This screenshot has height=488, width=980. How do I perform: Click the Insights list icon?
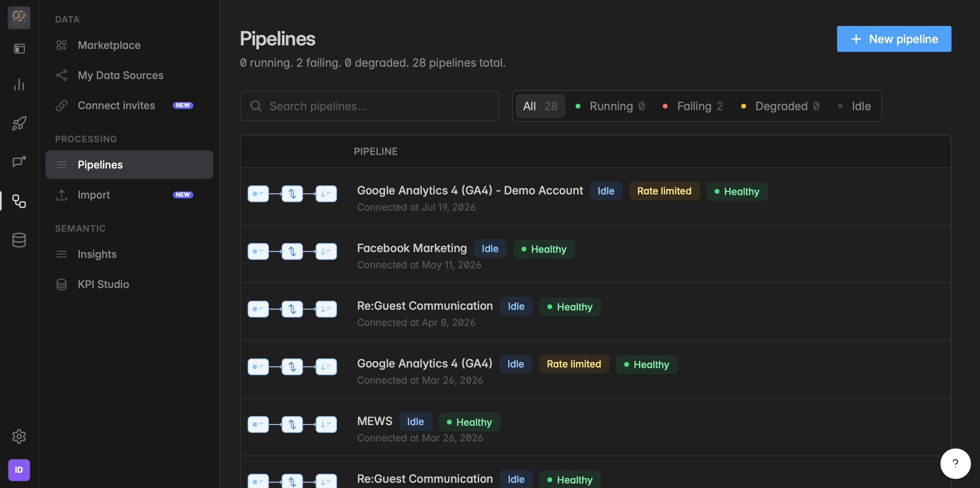[x=62, y=254]
